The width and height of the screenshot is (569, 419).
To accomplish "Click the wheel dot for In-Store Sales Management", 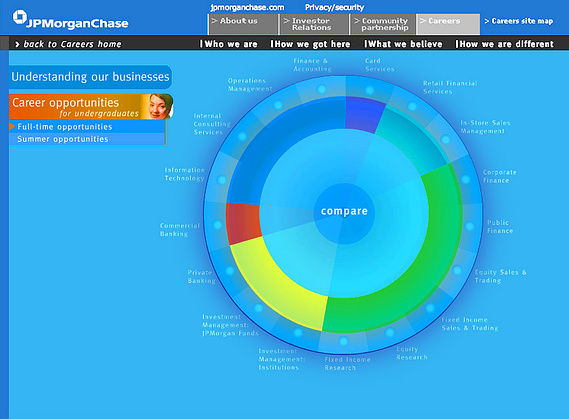I will (x=446, y=139).
